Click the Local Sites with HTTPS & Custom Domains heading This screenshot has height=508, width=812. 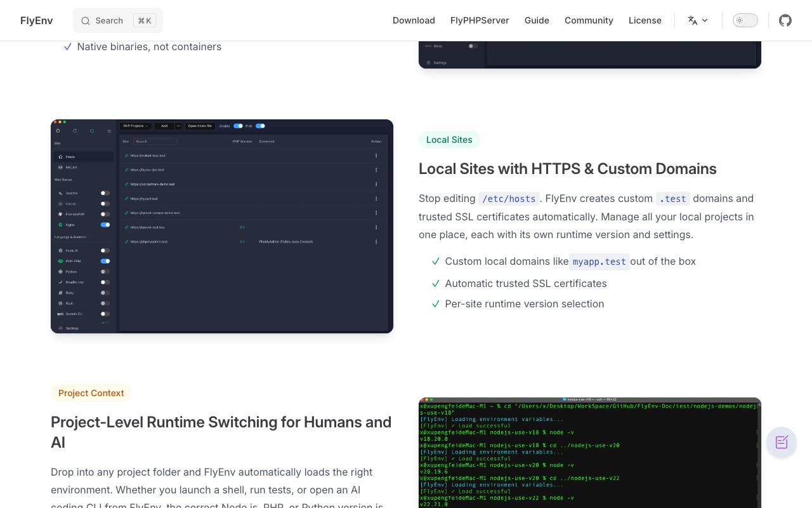coord(568,169)
